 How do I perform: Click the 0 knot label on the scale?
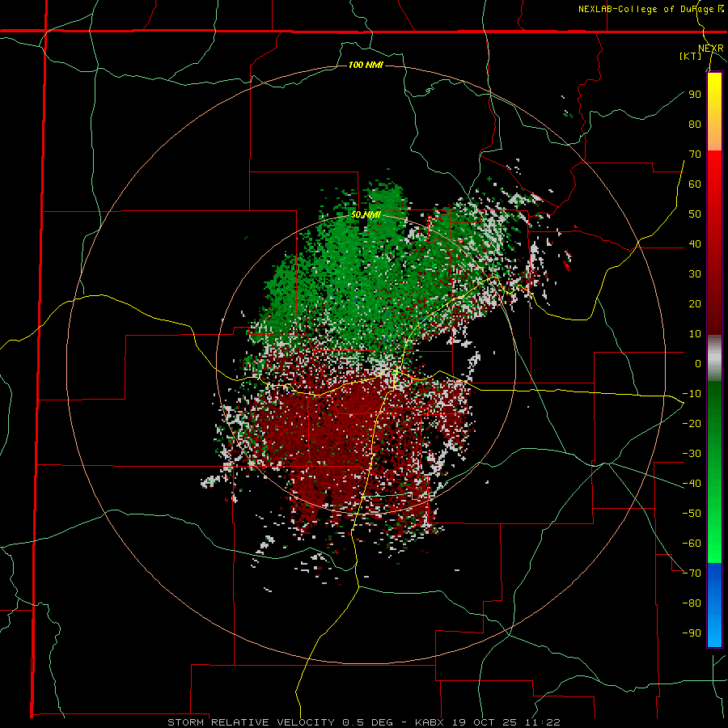[x=698, y=363]
